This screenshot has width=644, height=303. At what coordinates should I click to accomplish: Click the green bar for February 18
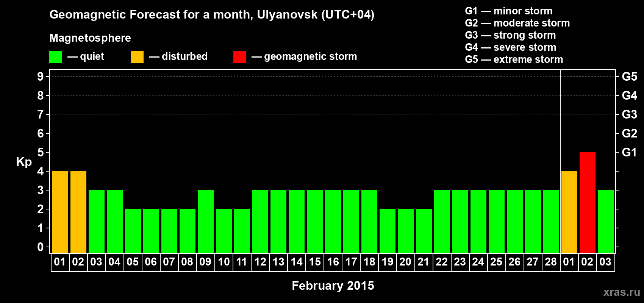point(369,222)
